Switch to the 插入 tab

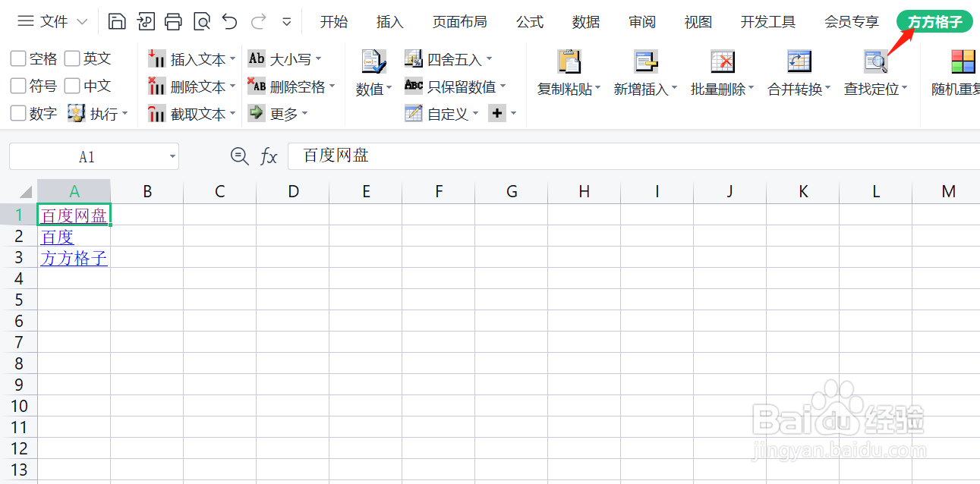[390, 22]
